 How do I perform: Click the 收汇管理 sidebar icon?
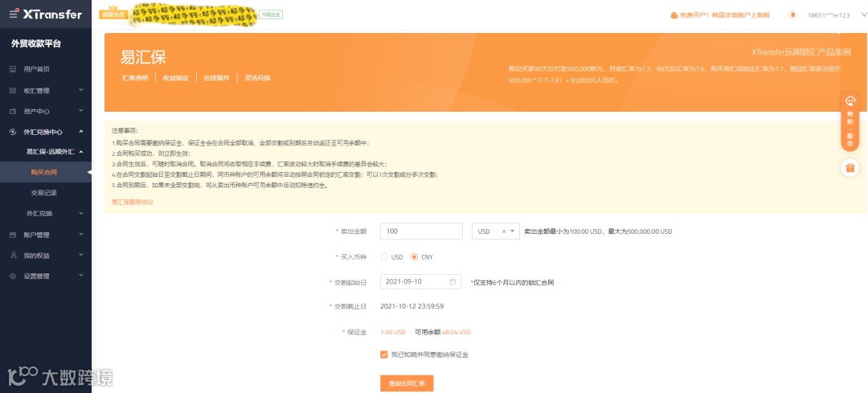pos(14,90)
